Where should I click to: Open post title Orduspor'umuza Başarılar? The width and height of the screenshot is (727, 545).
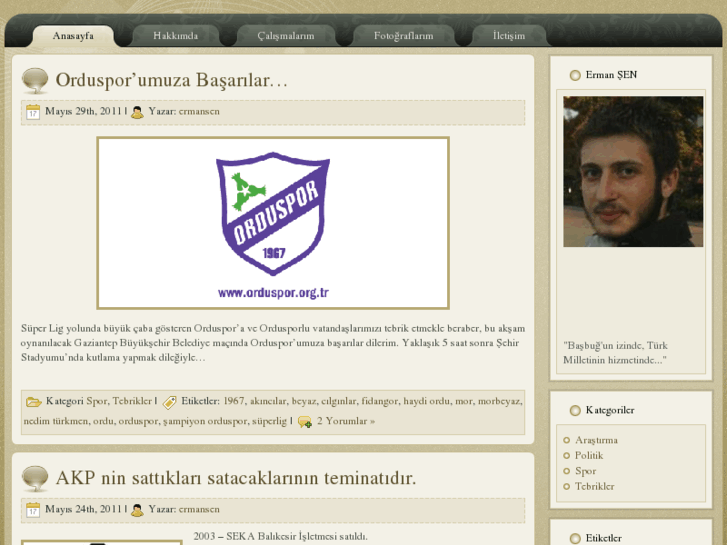172,80
